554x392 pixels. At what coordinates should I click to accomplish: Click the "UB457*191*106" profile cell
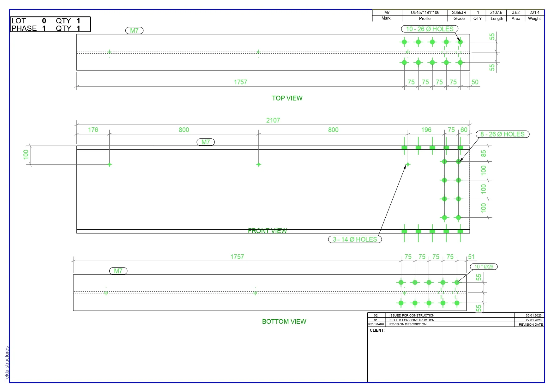pos(425,13)
